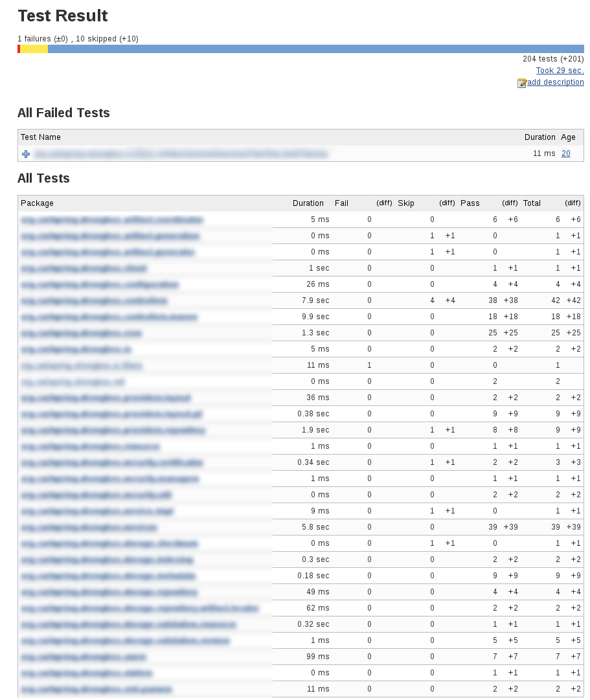Click the notepad icon beside add description
The height and width of the screenshot is (700, 590).
tap(521, 83)
